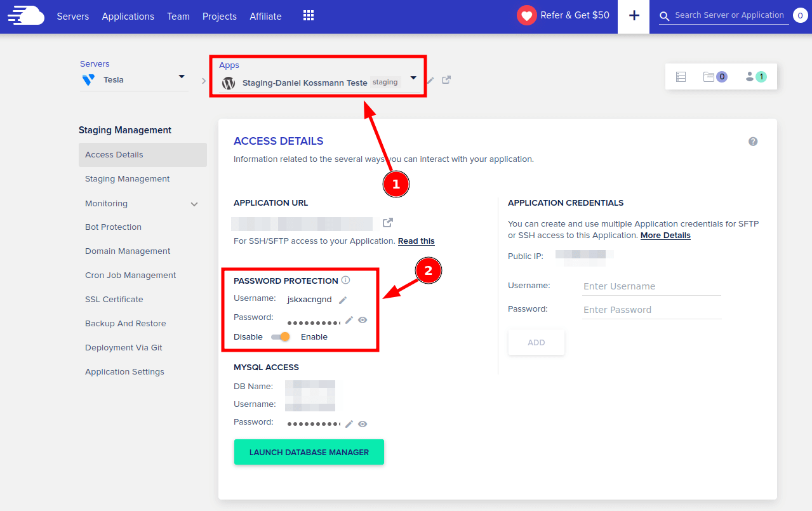Image resolution: width=812 pixels, height=511 pixels.
Task: Focus the Search Server or Application field
Action: click(x=729, y=15)
